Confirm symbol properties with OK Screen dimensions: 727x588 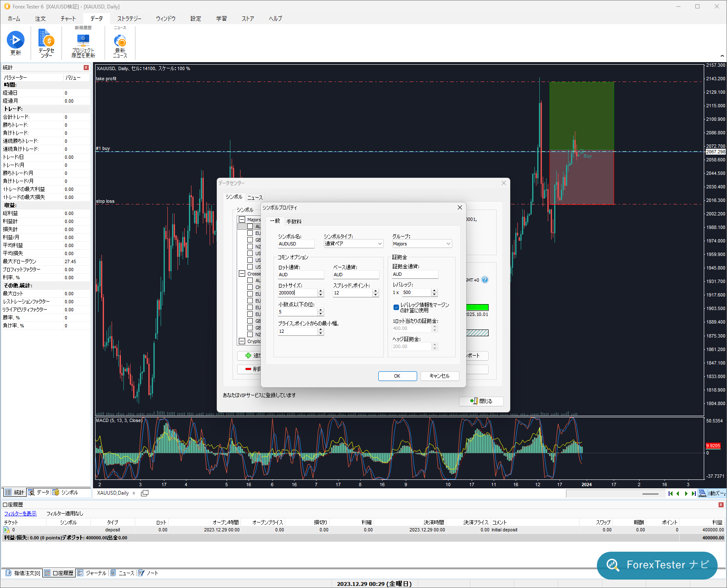(x=397, y=376)
